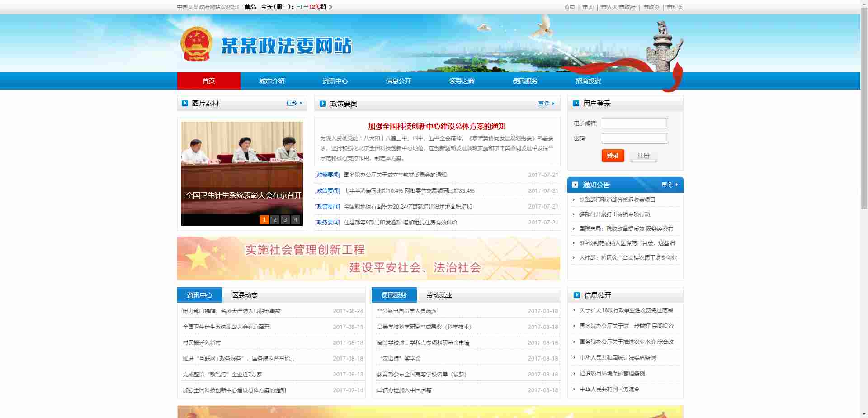Open 领导之窗 navigation item
Viewport: 868px width, 418px height.
[x=462, y=81]
